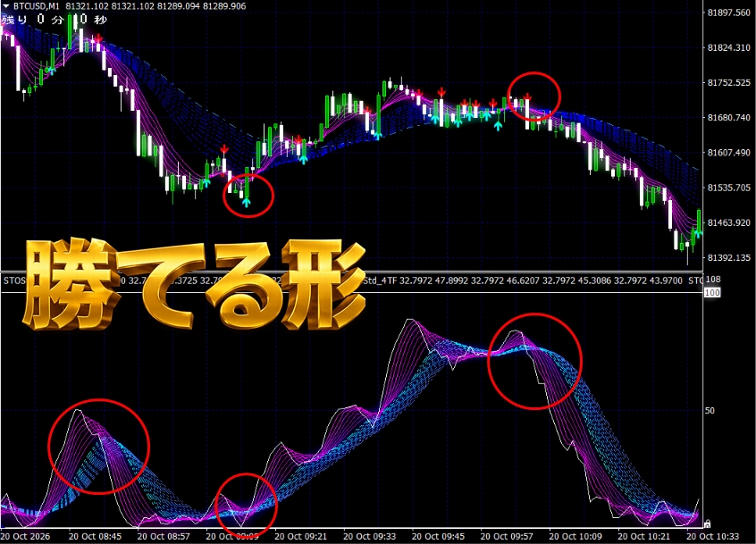Click the 81289.906 close price value
Image resolution: width=756 pixels, height=544 pixels.
click(x=223, y=6)
